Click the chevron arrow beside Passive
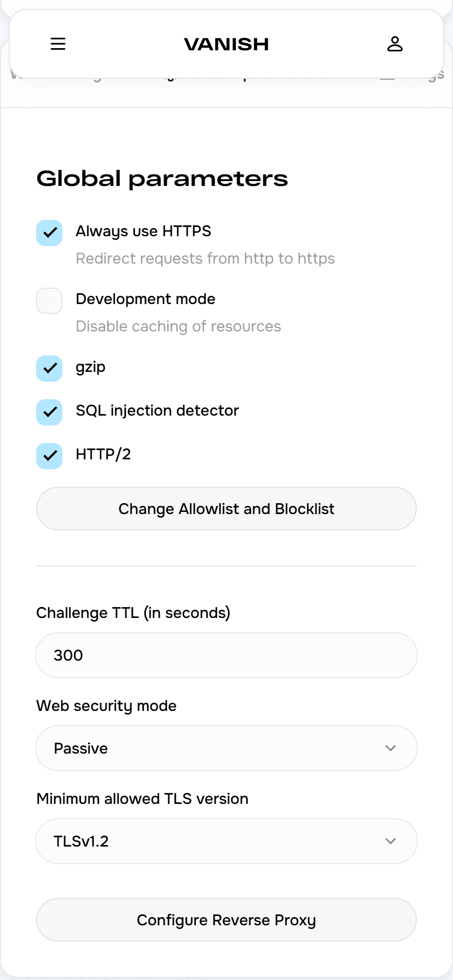This screenshot has width=453, height=980. [390, 748]
